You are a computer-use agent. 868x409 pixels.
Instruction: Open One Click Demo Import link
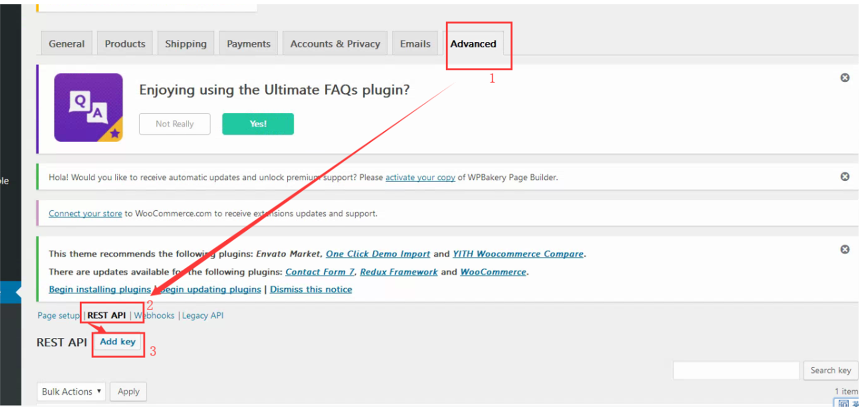(378, 254)
